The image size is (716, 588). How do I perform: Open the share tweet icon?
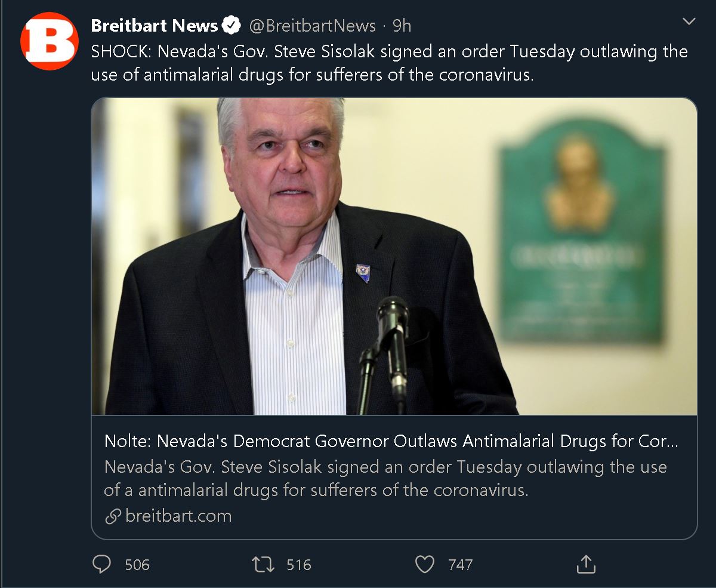pos(586,565)
